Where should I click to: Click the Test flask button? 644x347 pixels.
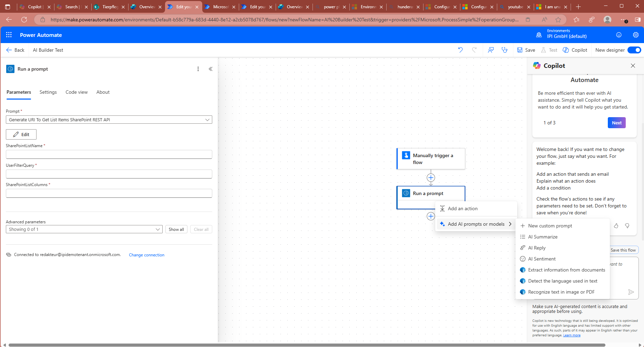pyautogui.click(x=549, y=50)
